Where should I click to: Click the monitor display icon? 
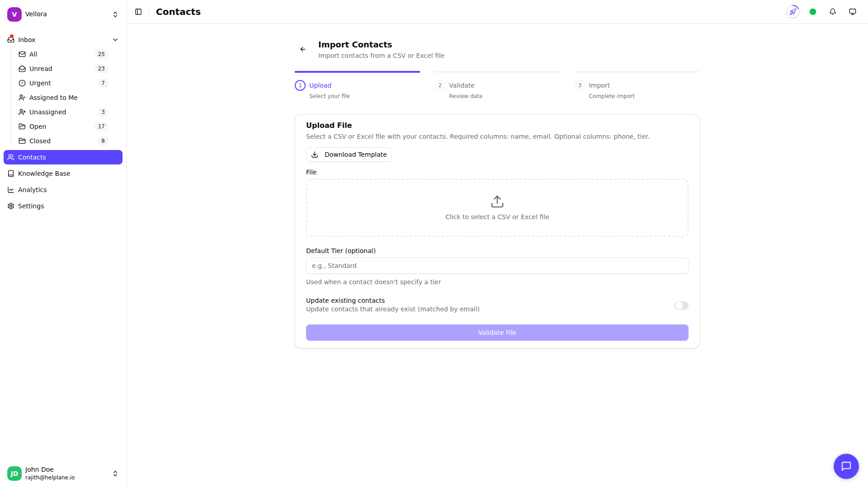pos(853,12)
